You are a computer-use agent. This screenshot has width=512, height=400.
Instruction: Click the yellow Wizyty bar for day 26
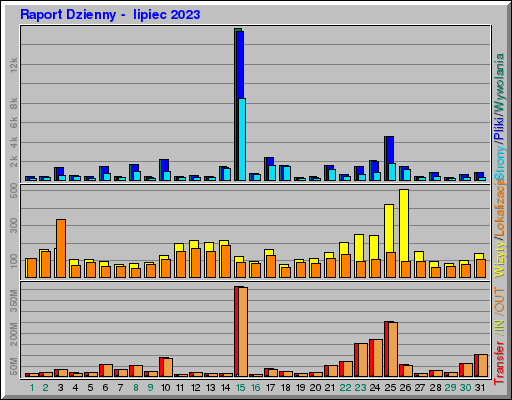[404, 225]
